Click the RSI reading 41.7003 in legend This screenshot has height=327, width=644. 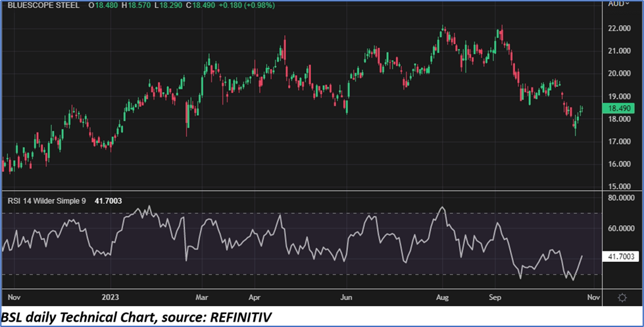tap(108, 201)
